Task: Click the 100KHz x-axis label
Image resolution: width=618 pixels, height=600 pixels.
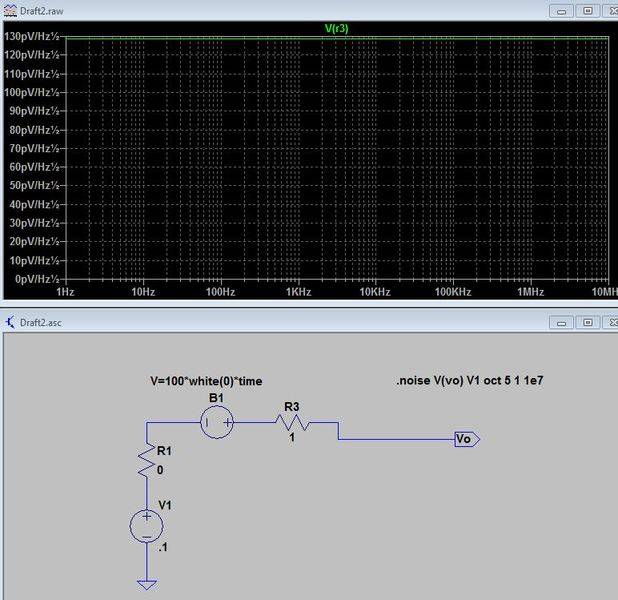Action: tap(453, 292)
